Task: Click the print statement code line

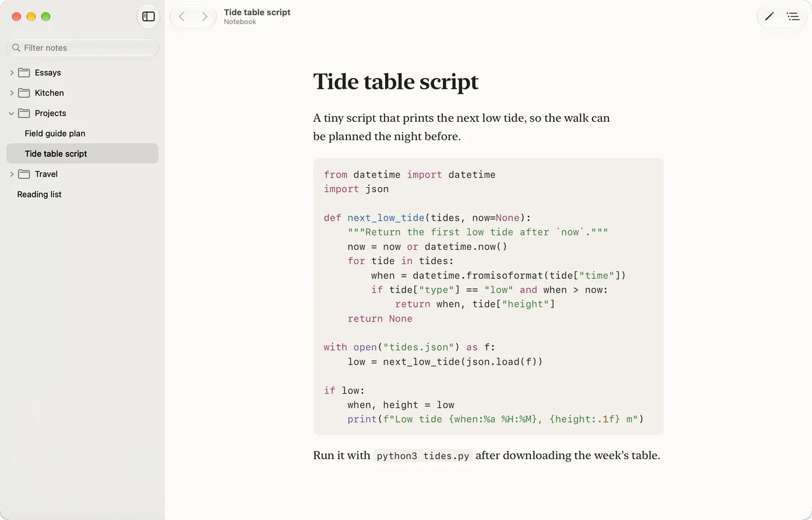Action: [495, 419]
